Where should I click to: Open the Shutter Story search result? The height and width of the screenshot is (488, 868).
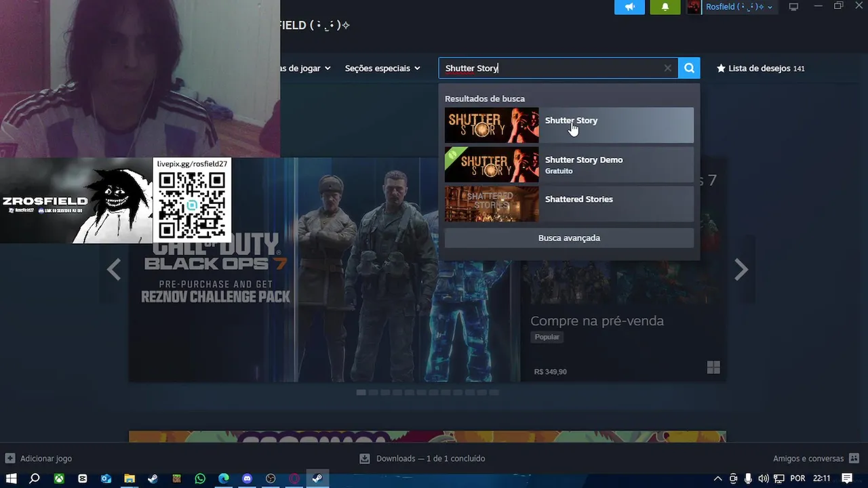[x=569, y=125]
